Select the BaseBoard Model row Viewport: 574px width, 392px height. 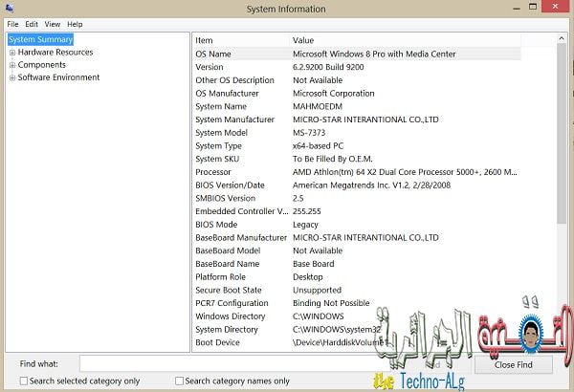coord(357,250)
